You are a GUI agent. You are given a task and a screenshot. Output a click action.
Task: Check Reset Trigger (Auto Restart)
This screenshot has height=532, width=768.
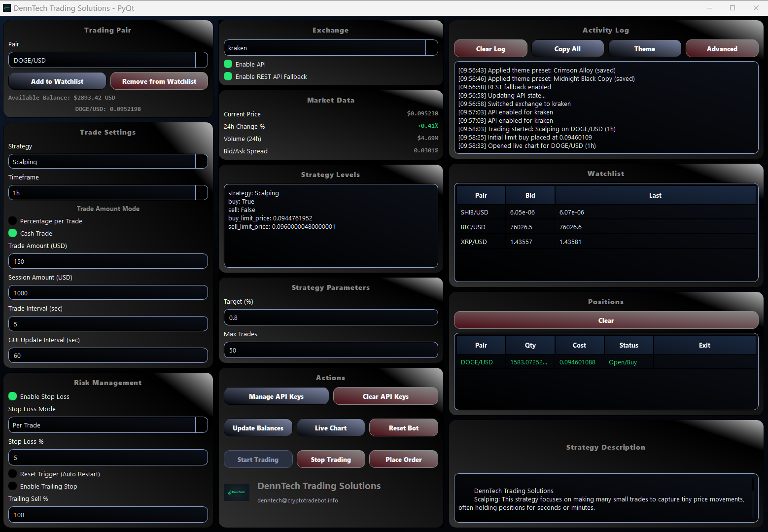(x=12, y=474)
